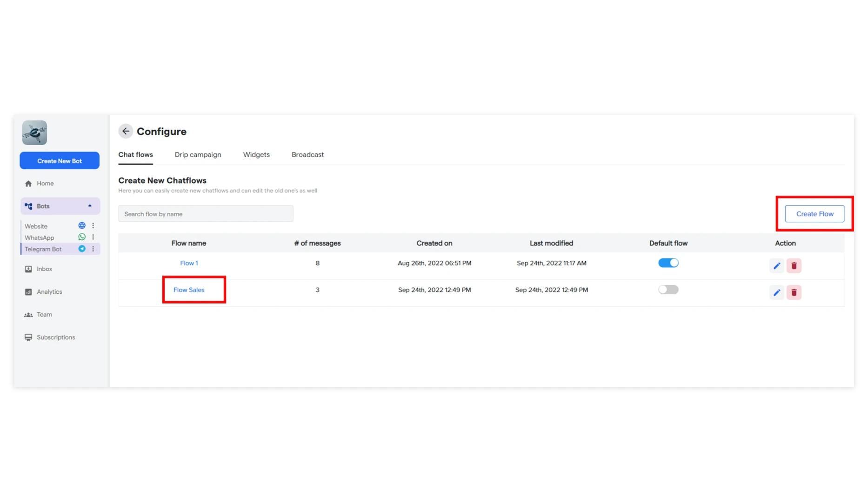Screen dimensions: 868x502
Task: Click the Create Flow button
Action: [x=815, y=214]
